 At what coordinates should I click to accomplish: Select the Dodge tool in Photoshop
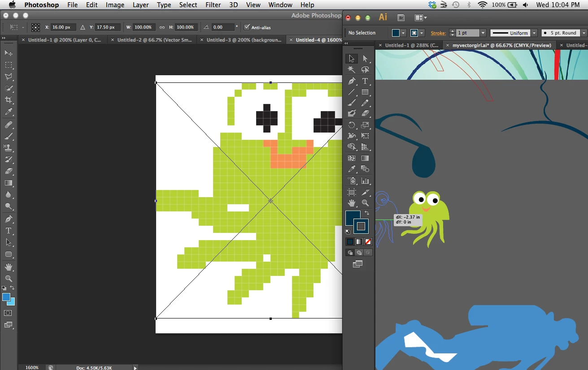tap(9, 207)
